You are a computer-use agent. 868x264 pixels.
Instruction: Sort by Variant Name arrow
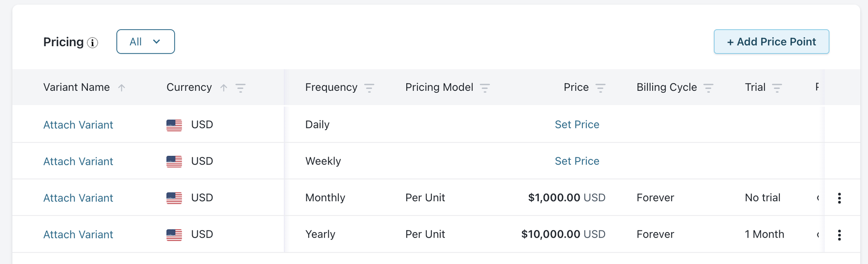pyautogui.click(x=121, y=88)
